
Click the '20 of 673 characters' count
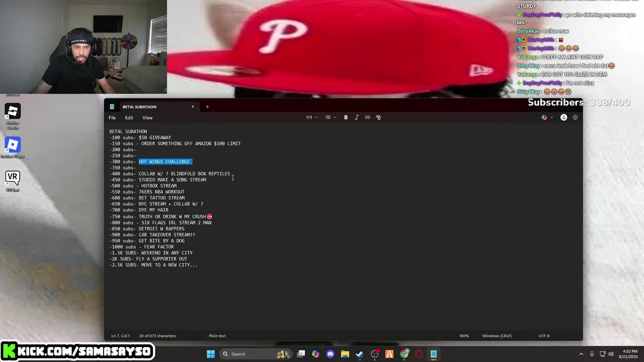pos(157,336)
